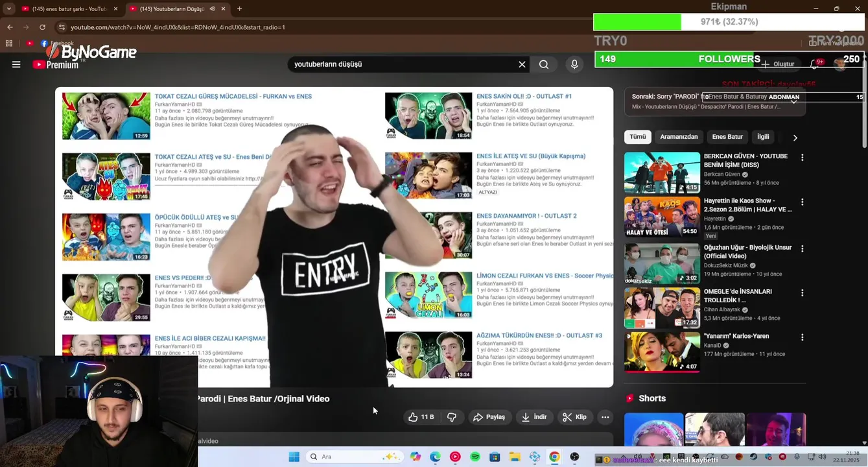
Task: Select the Tümü filter chip
Action: 638,137
